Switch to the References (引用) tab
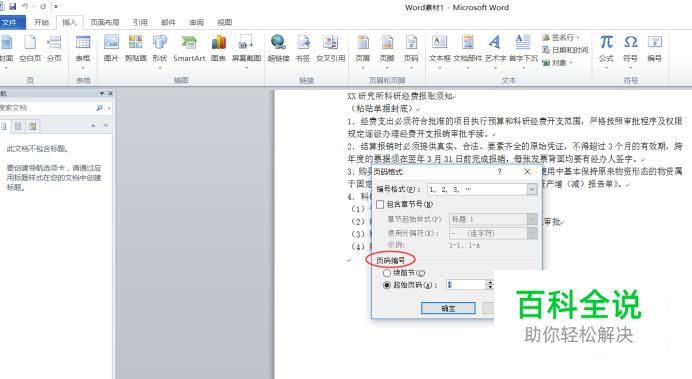Screen dimensions: 692x379 [x=140, y=22]
